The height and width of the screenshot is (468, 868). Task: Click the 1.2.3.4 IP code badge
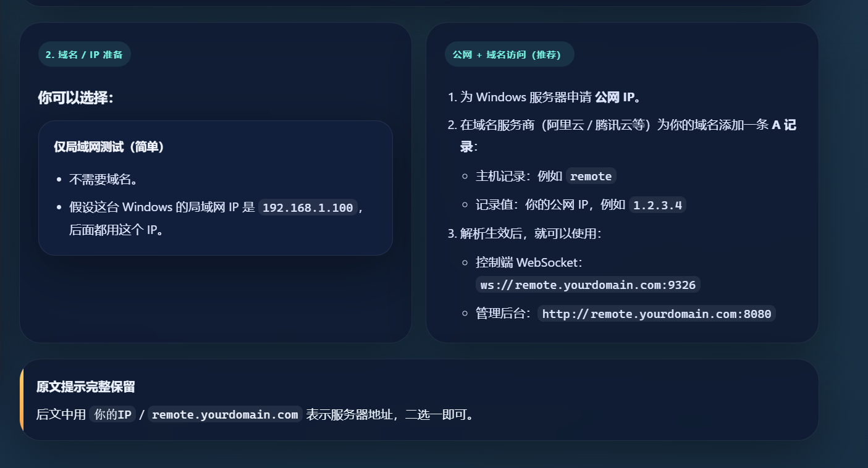click(x=657, y=204)
